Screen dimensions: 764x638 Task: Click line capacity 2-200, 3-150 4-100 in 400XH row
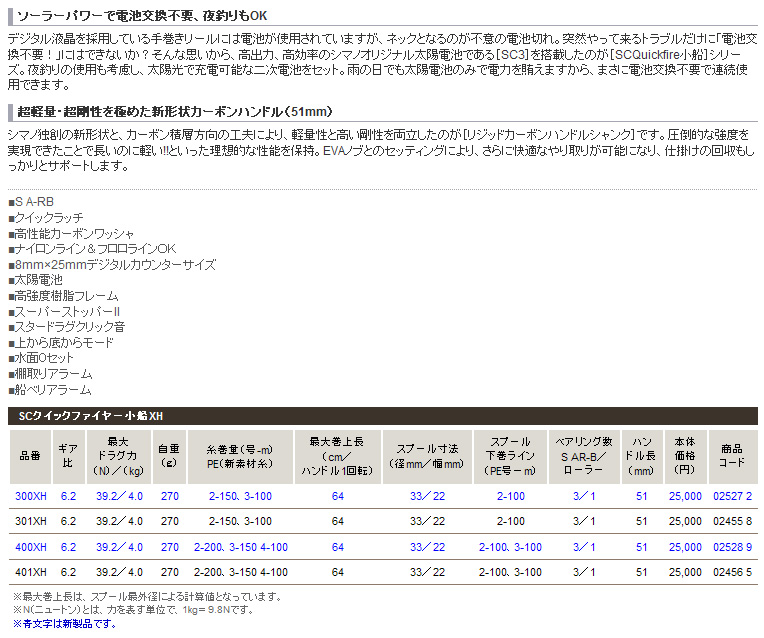[x=241, y=547]
